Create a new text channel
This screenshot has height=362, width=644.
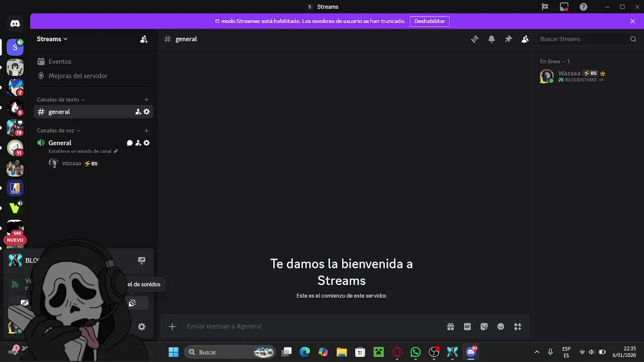click(146, 100)
